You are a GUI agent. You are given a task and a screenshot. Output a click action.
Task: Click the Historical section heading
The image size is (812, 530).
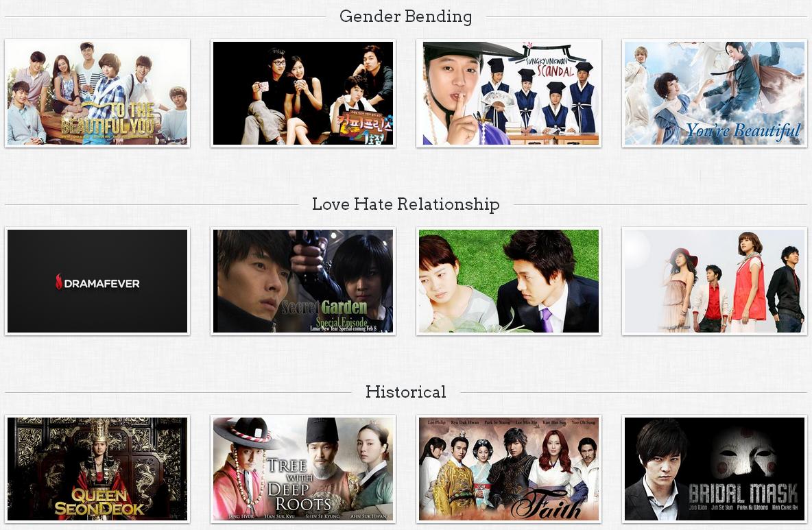click(x=405, y=392)
